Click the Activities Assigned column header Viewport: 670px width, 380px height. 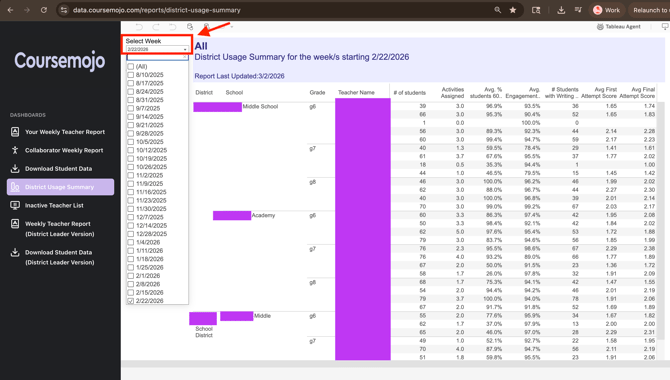point(453,92)
